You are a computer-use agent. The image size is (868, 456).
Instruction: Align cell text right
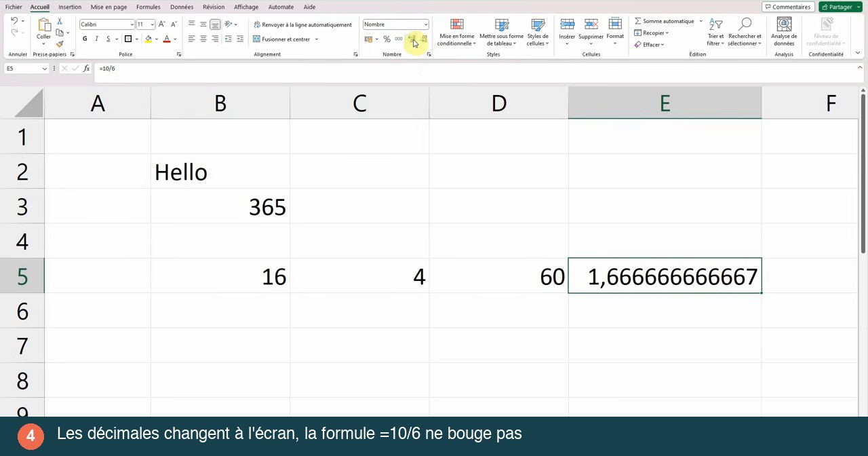(x=215, y=39)
